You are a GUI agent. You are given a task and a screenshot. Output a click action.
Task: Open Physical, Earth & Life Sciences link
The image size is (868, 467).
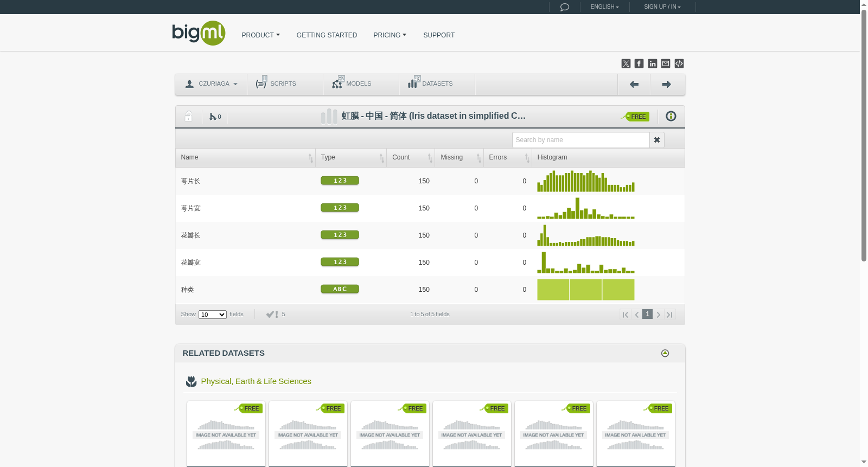click(256, 381)
